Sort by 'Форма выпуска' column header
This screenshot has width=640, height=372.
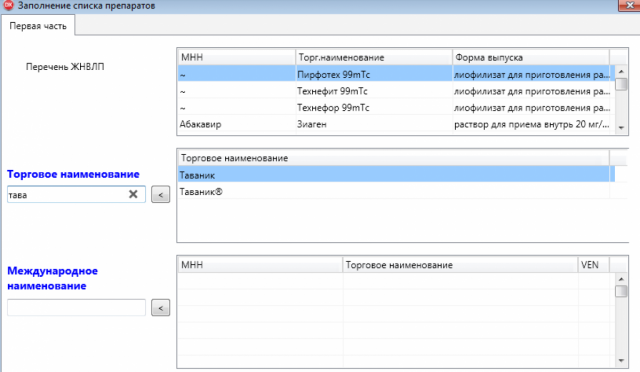(531, 57)
